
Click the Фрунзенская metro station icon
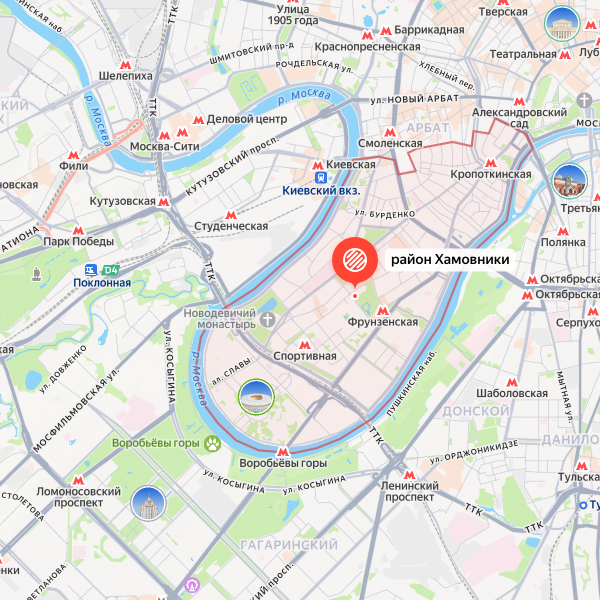pos(383,310)
